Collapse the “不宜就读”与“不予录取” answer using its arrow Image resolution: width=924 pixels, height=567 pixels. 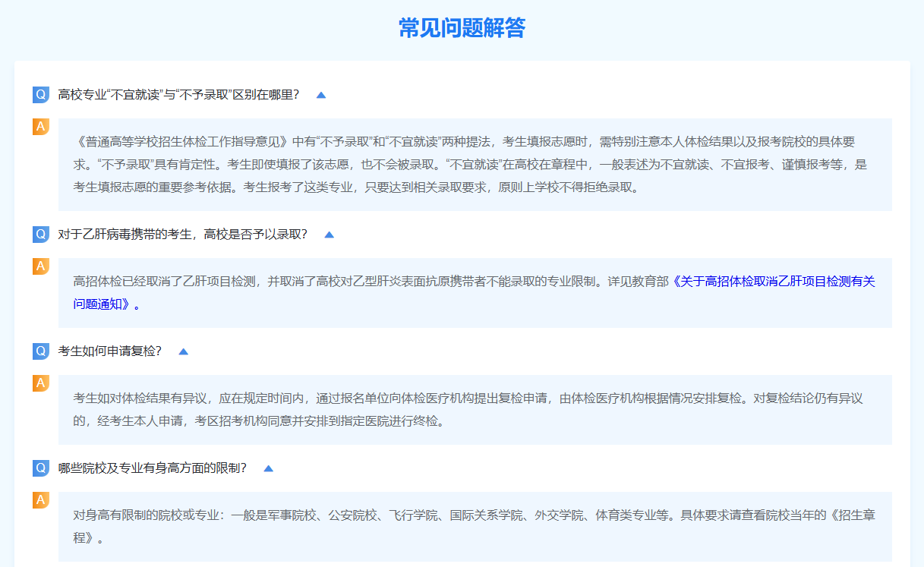click(x=321, y=95)
